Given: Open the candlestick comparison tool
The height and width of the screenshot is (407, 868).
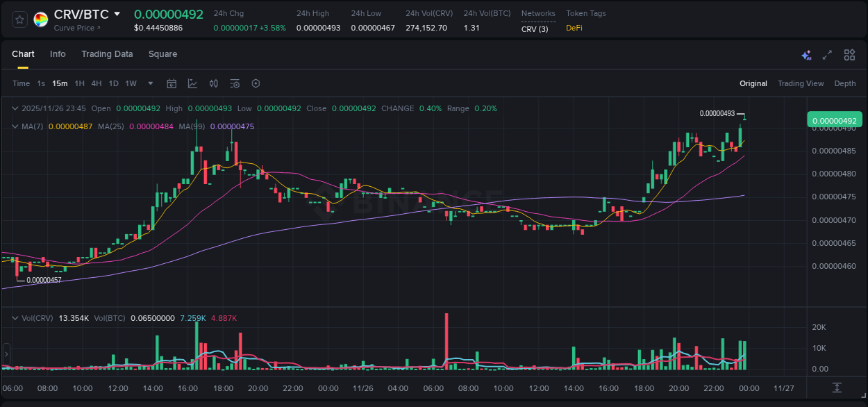Looking at the screenshot, I should [x=213, y=83].
